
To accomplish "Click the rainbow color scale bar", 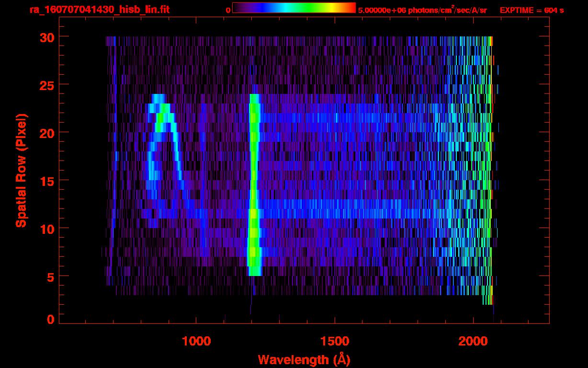I will click(294, 8).
